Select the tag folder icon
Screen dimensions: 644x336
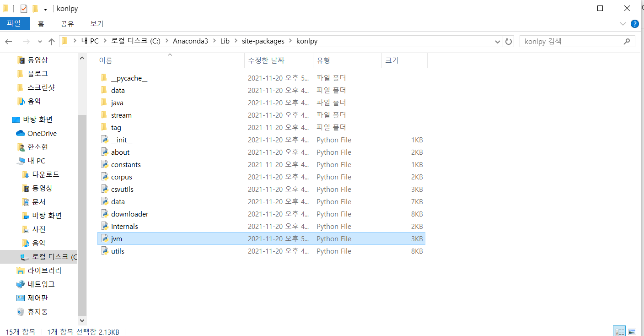(x=104, y=127)
